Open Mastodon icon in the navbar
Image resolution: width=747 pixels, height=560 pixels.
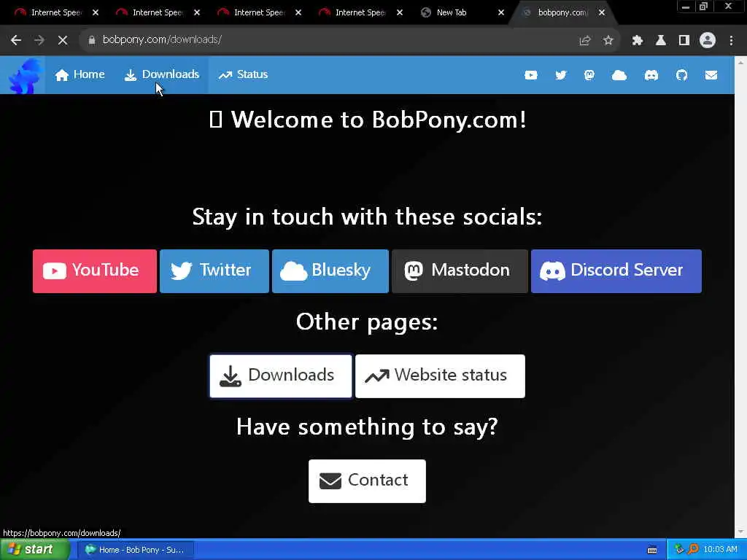coord(589,75)
